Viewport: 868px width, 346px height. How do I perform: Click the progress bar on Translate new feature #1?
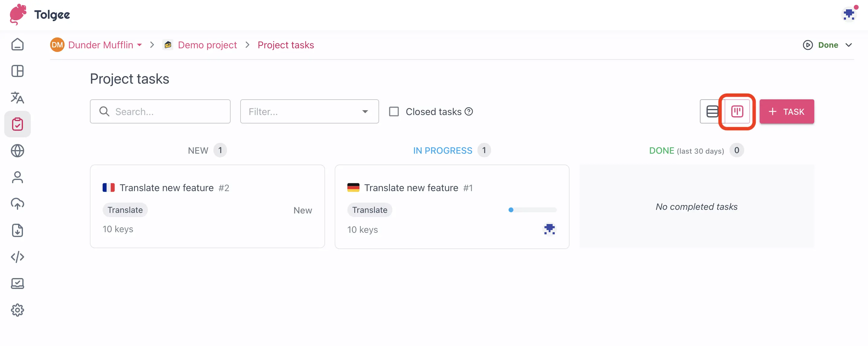click(532, 210)
